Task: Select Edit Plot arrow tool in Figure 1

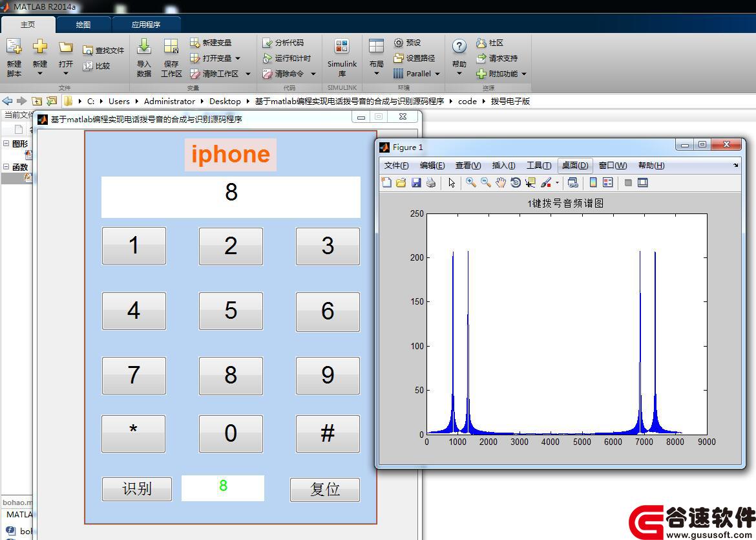Action: pos(452,182)
